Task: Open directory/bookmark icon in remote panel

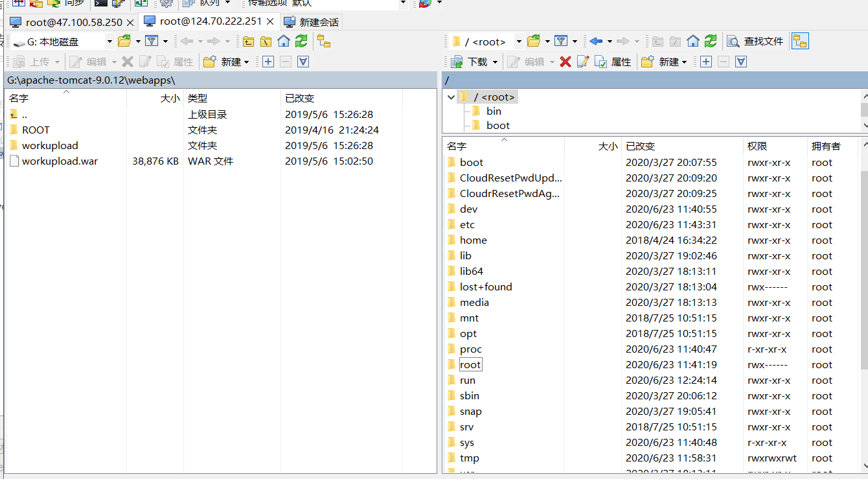Action: [x=534, y=41]
